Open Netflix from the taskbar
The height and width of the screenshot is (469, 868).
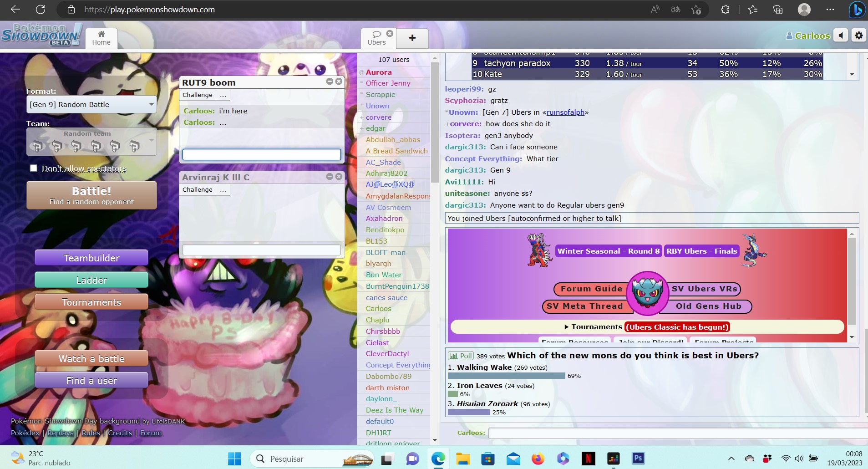(588, 459)
